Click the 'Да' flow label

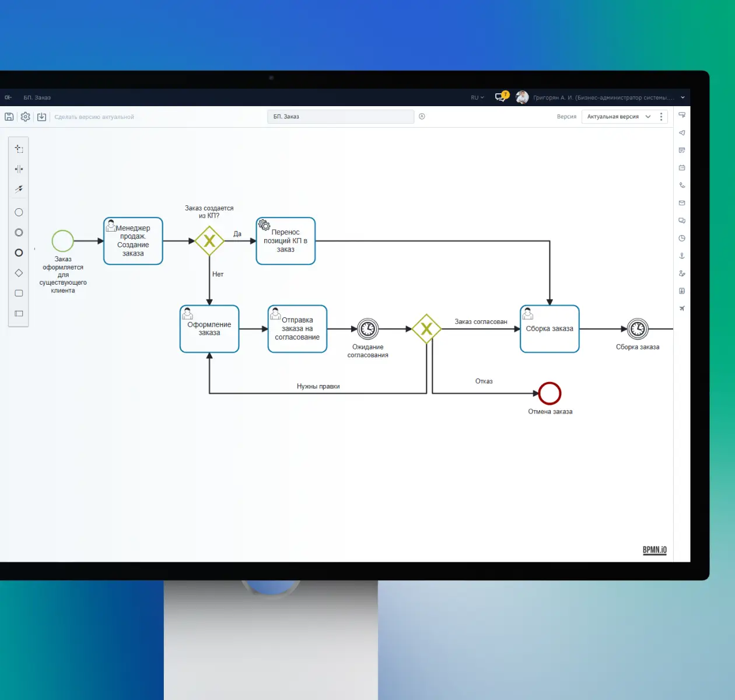237,234
